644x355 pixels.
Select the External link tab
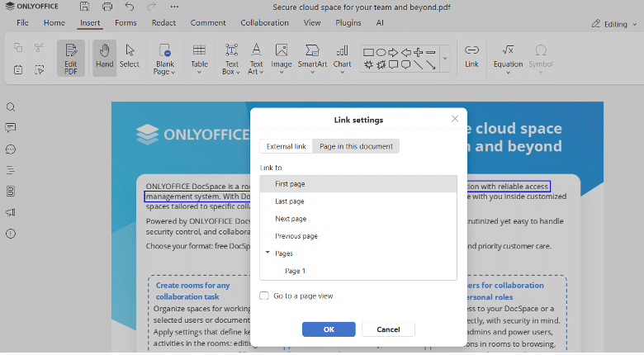[x=286, y=146]
